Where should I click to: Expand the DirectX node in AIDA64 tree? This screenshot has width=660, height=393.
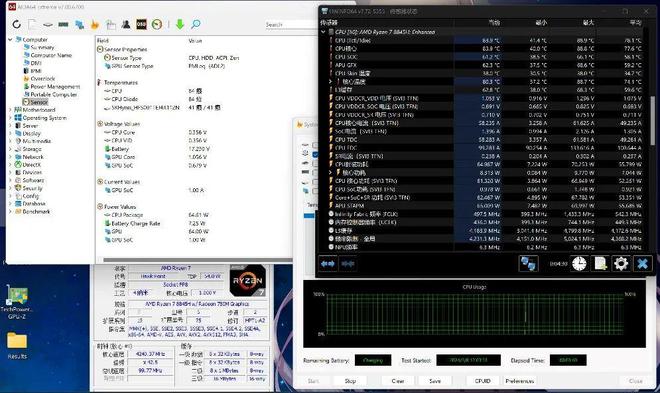(x=11, y=165)
